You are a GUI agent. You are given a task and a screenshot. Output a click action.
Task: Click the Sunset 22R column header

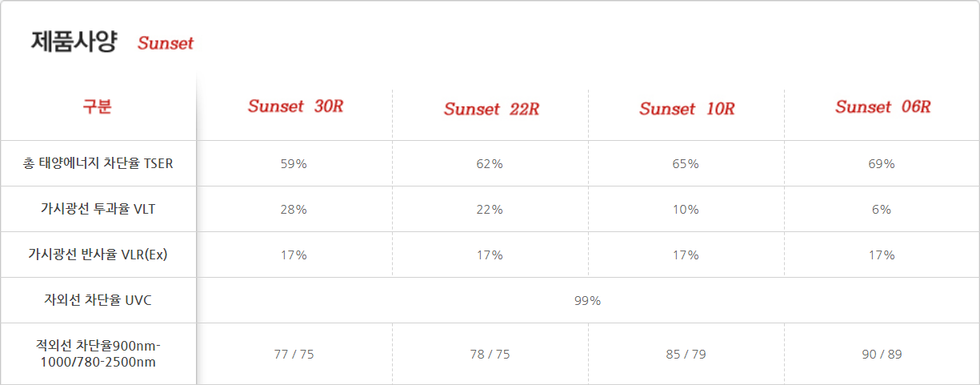coord(491,110)
